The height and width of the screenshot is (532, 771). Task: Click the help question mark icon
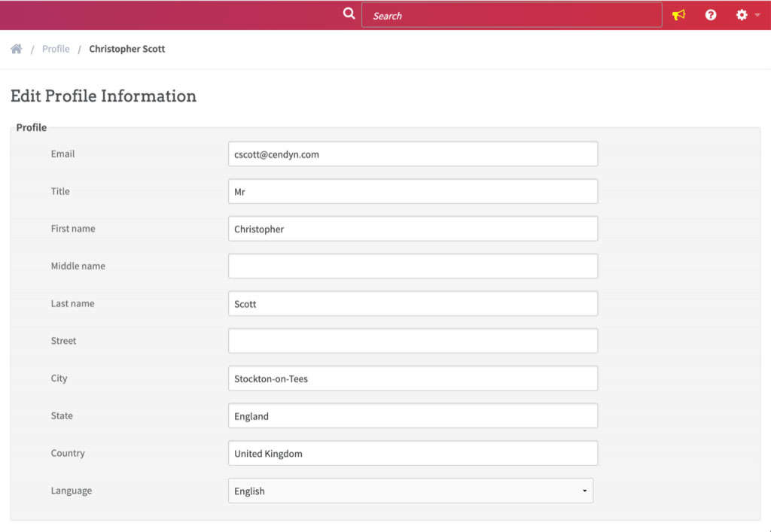(x=710, y=14)
